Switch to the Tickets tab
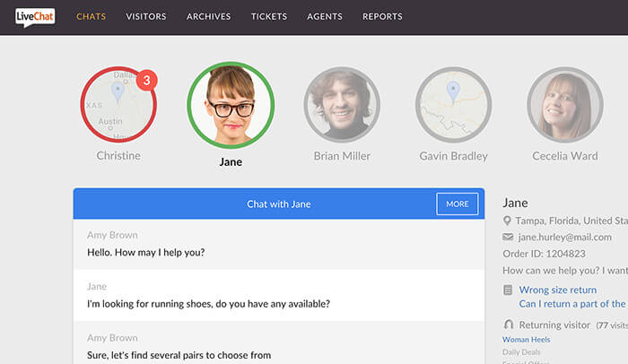The height and width of the screenshot is (364, 628). [x=269, y=16]
